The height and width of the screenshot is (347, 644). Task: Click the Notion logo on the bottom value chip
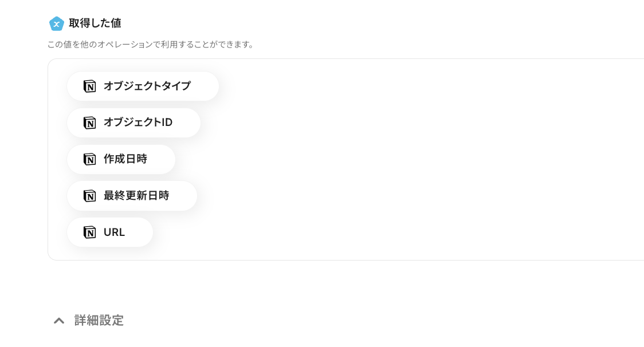(x=89, y=232)
